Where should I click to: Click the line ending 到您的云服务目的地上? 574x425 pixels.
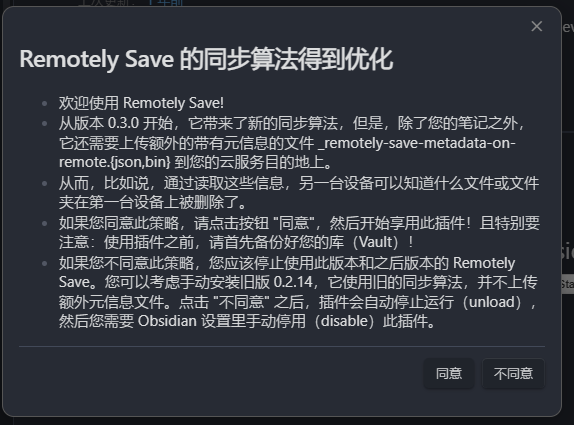[x=195, y=162]
